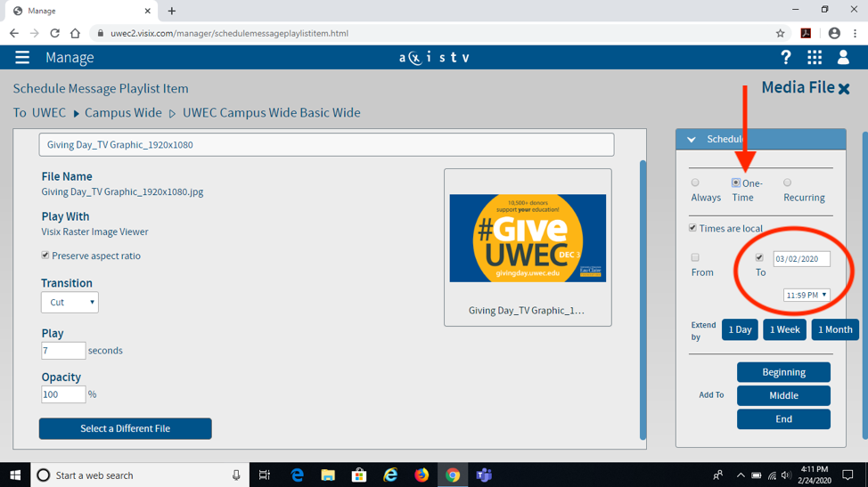Extend schedule by 1 Day
The height and width of the screenshot is (487, 868).
tap(740, 329)
